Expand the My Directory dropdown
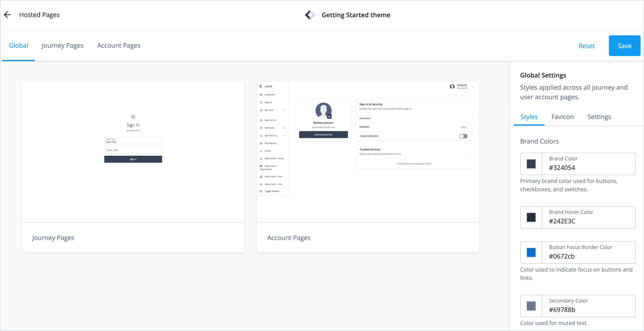This screenshot has height=331, width=644. (284, 135)
